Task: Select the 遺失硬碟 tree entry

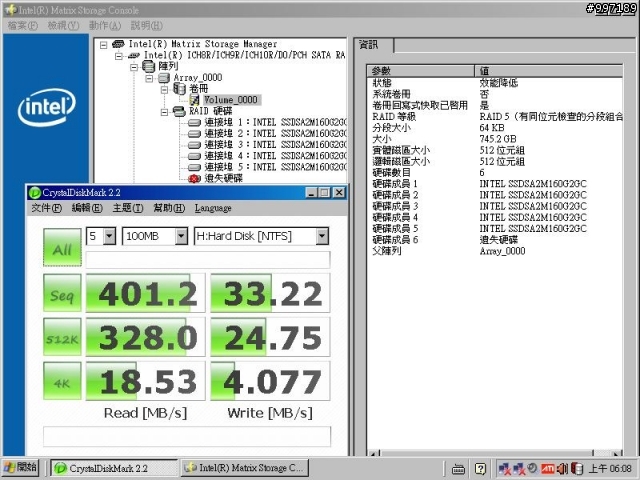Action: (224, 178)
